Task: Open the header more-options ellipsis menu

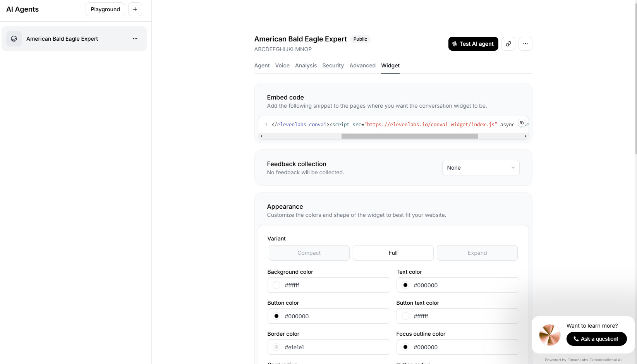Action: click(525, 44)
